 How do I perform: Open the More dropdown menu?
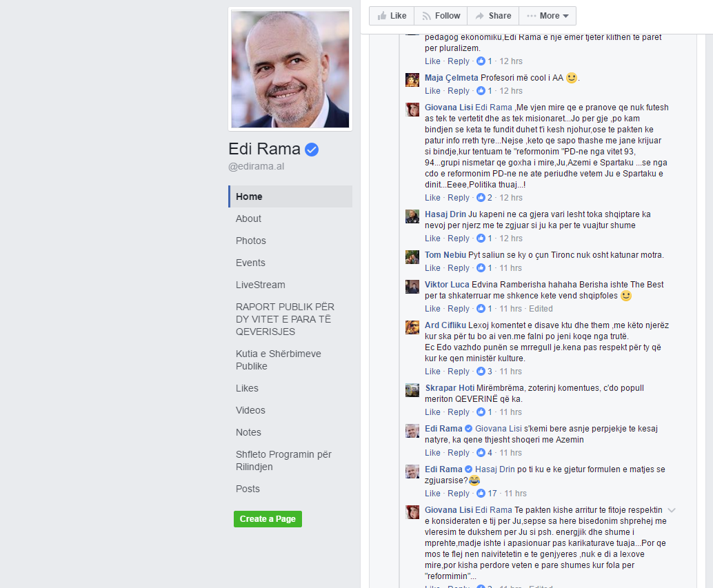[x=548, y=16]
